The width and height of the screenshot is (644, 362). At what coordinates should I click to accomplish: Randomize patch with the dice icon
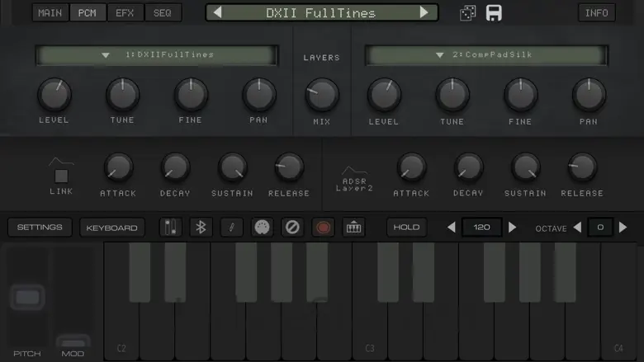(468, 12)
